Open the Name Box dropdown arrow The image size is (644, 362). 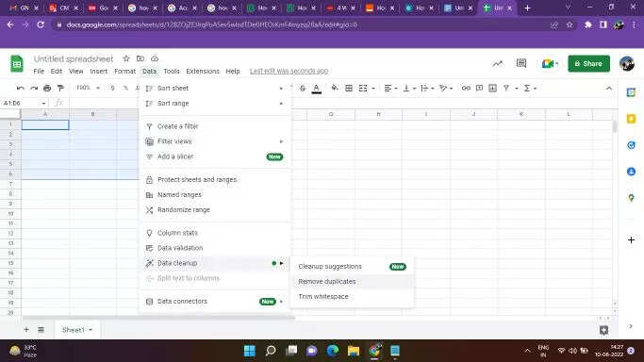[43, 103]
